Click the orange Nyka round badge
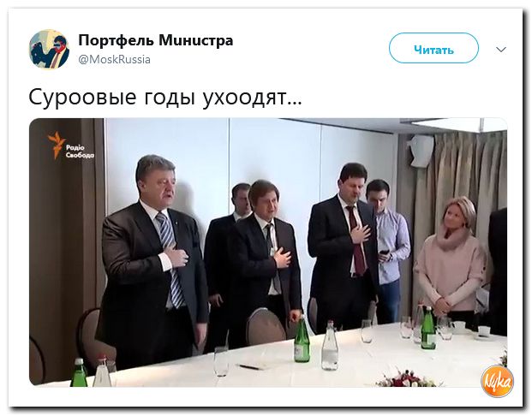Image resolution: width=532 pixels, height=416 pixels. [x=498, y=381]
